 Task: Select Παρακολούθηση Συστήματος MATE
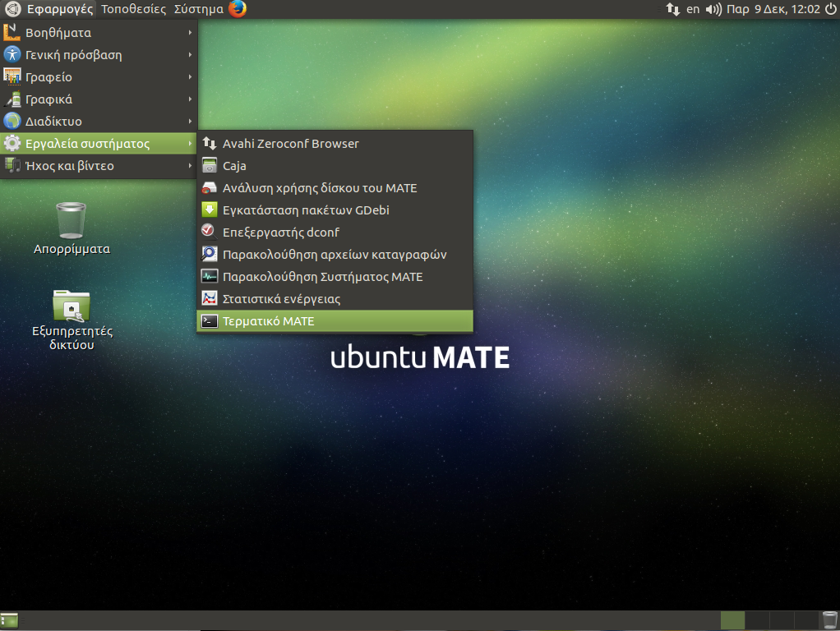click(x=335, y=276)
